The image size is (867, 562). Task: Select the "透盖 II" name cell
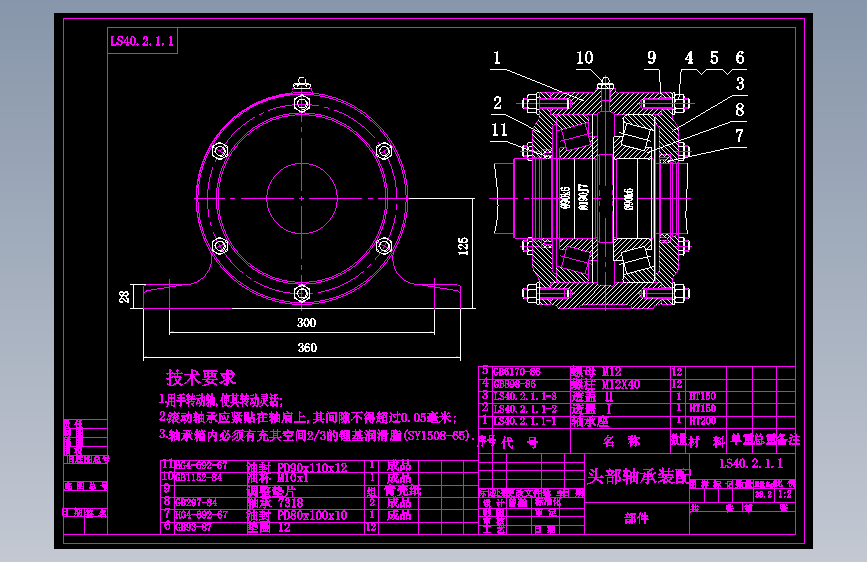[593, 397]
